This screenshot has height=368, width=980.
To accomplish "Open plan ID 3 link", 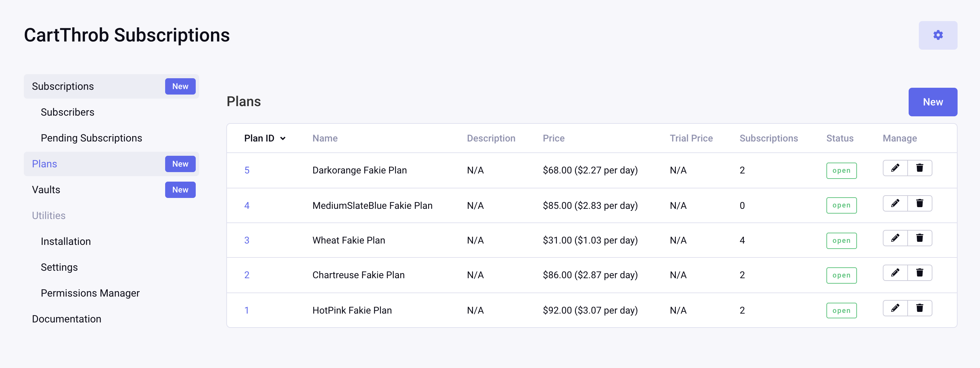I will point(247,240).
